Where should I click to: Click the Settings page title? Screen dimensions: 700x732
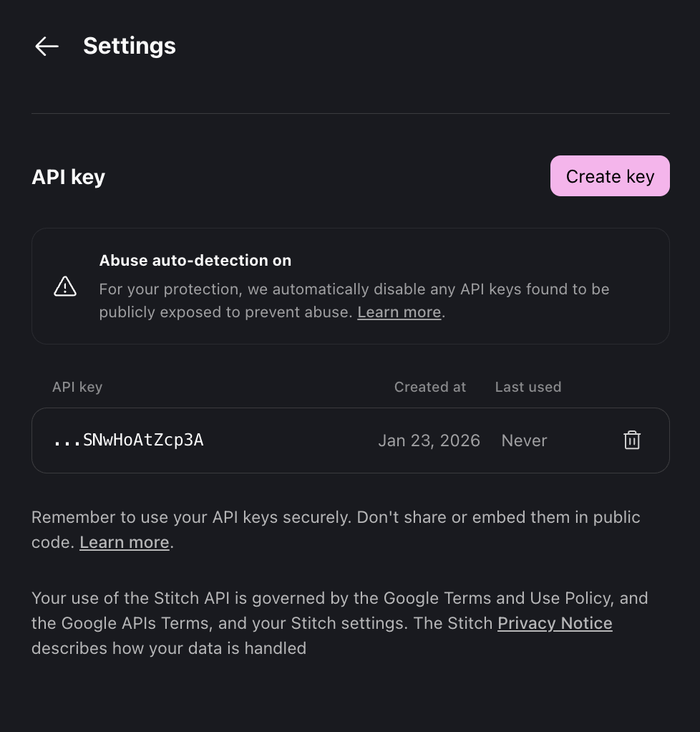coord(130,46)
